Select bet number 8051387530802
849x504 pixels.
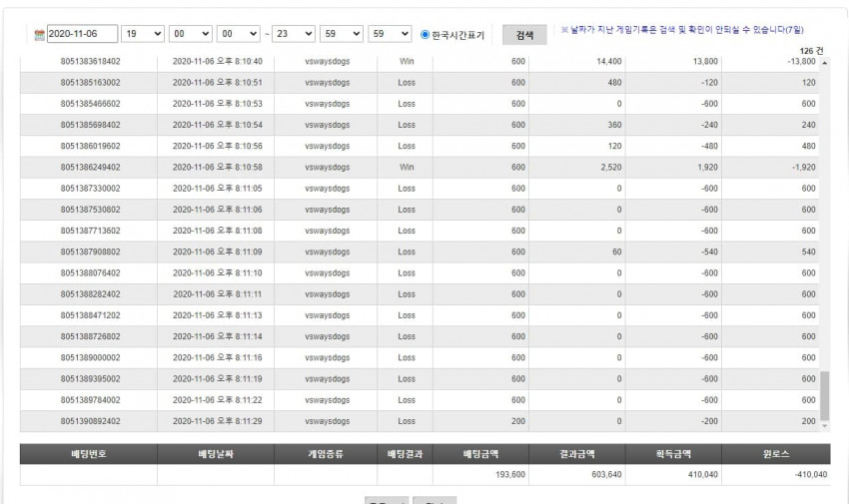coord(91,210)
